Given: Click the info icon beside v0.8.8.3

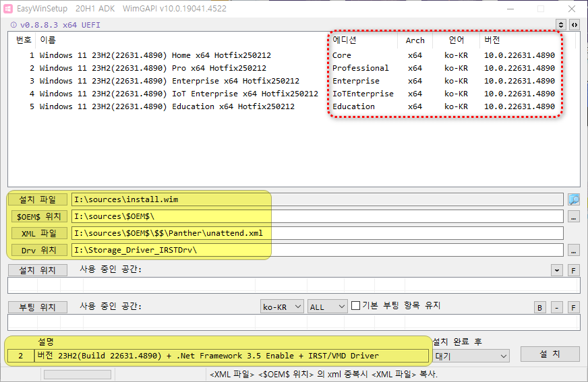Looking at the screenshot, I should [x=13, y=25].
